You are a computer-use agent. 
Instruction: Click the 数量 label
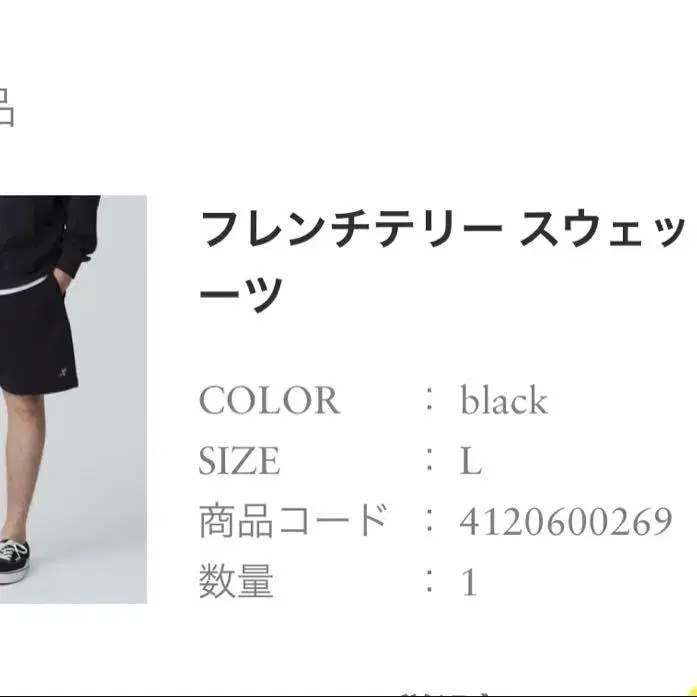pyautogui.click(x=236, y=581)
